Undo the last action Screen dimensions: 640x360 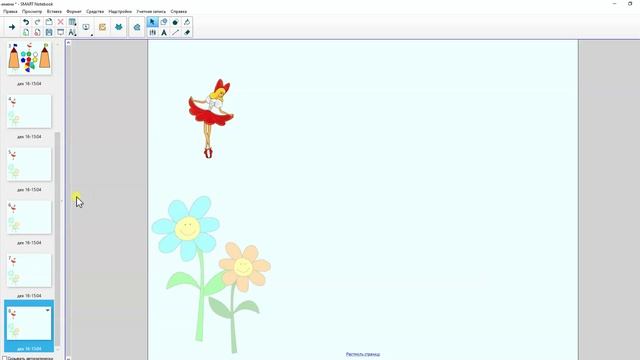[x=26, y=22]
